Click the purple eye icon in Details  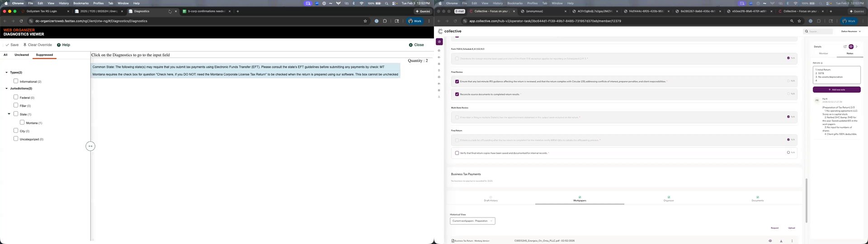click(851, 47)
